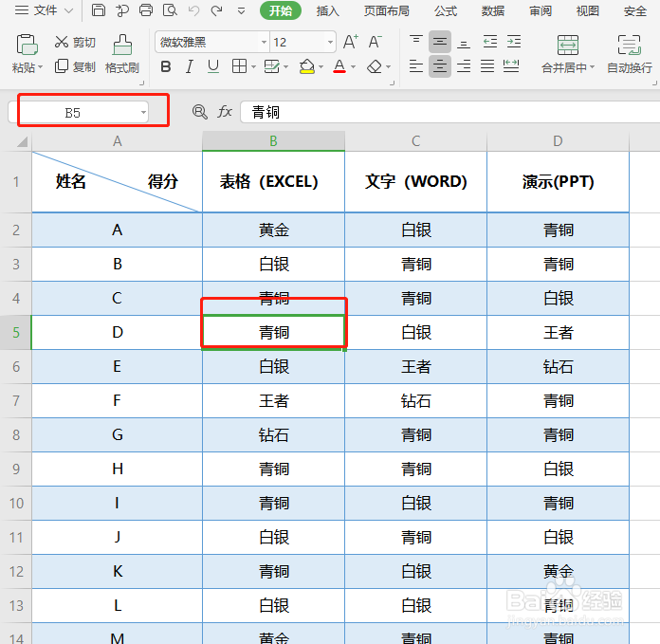Expand the Paste (粘贴) dropdown arrow
The image size is (660, 644).
pyautogui.click(x=41, y=67)
